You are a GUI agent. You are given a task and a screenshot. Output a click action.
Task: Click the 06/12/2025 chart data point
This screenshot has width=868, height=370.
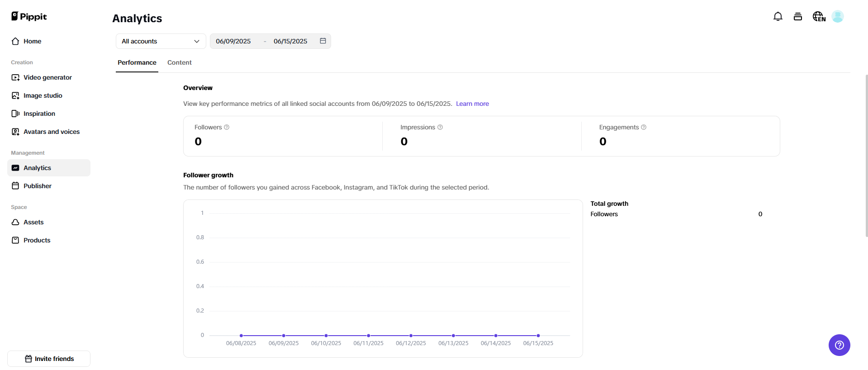pos(411,336)
